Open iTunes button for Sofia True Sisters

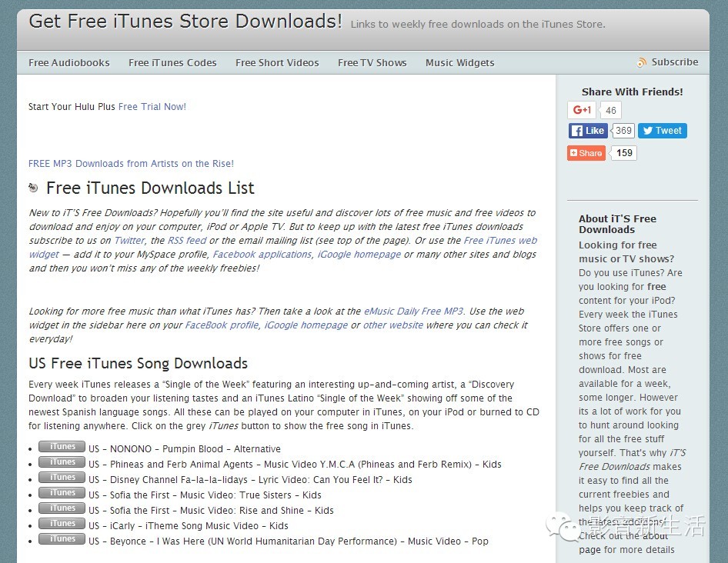point(62,492)
